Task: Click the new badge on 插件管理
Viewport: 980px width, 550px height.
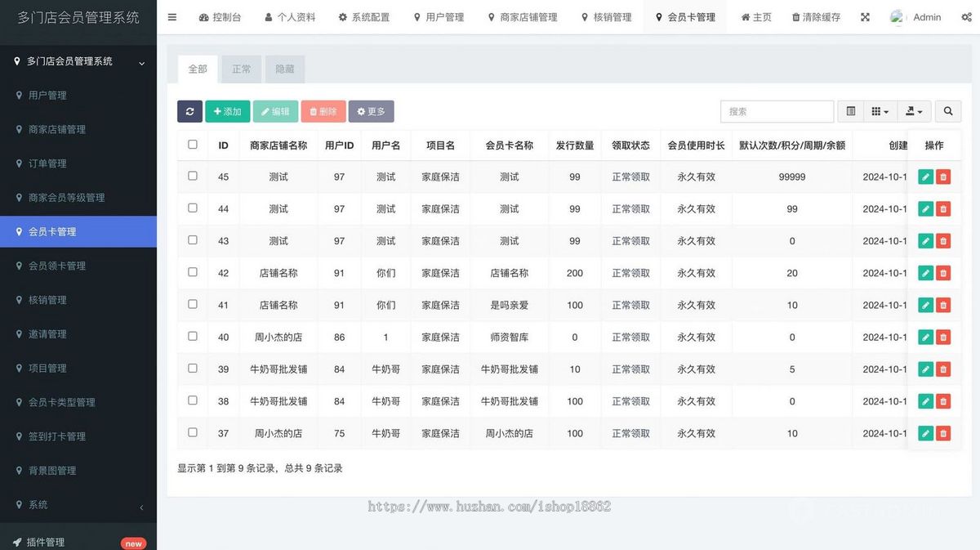Action: (x=133, y=542)
